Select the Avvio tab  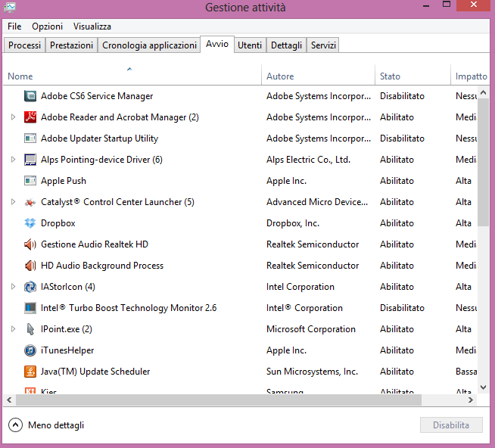coord(217,44)
